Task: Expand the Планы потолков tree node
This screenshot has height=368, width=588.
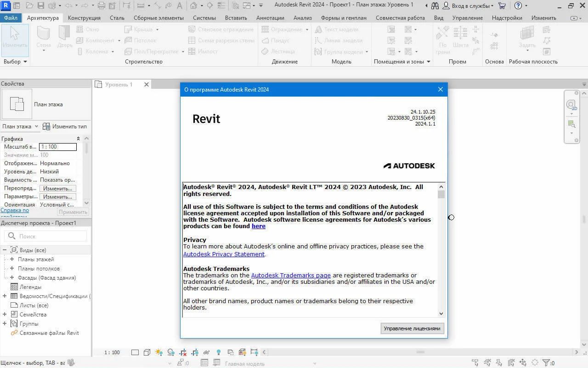Action: (12, 269)
